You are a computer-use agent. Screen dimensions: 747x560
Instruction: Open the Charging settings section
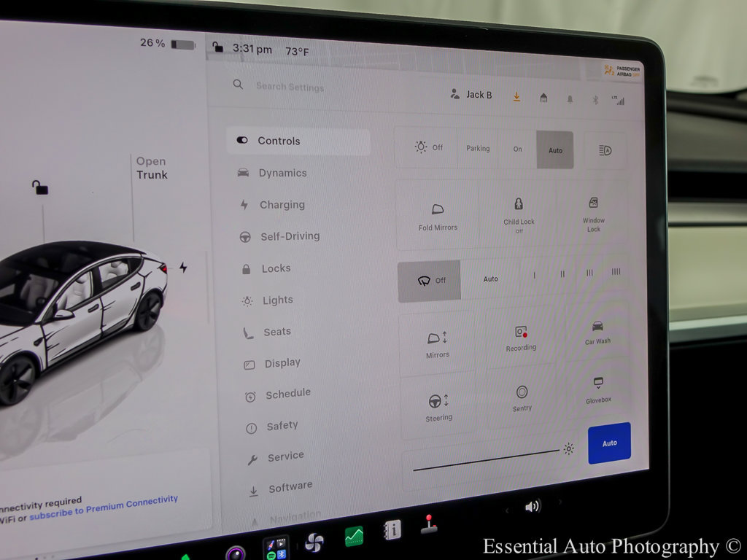[272, 205]
